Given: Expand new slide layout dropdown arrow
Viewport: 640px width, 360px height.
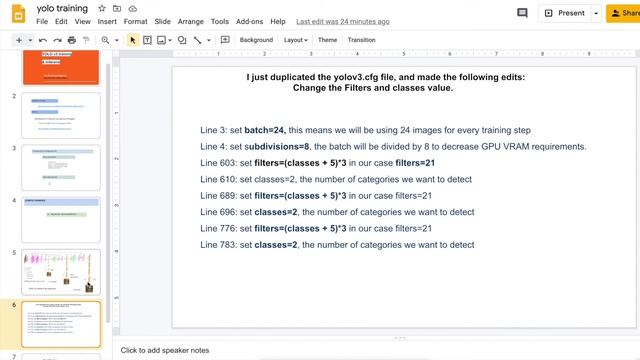Looking at the screenshot, I should (30, 40).
